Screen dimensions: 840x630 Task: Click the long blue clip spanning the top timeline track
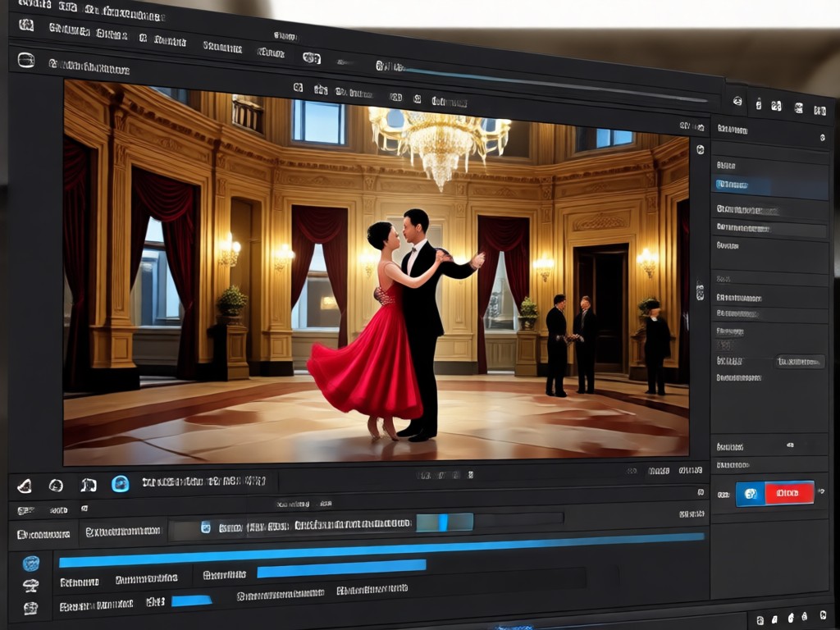tap(381, 550)
